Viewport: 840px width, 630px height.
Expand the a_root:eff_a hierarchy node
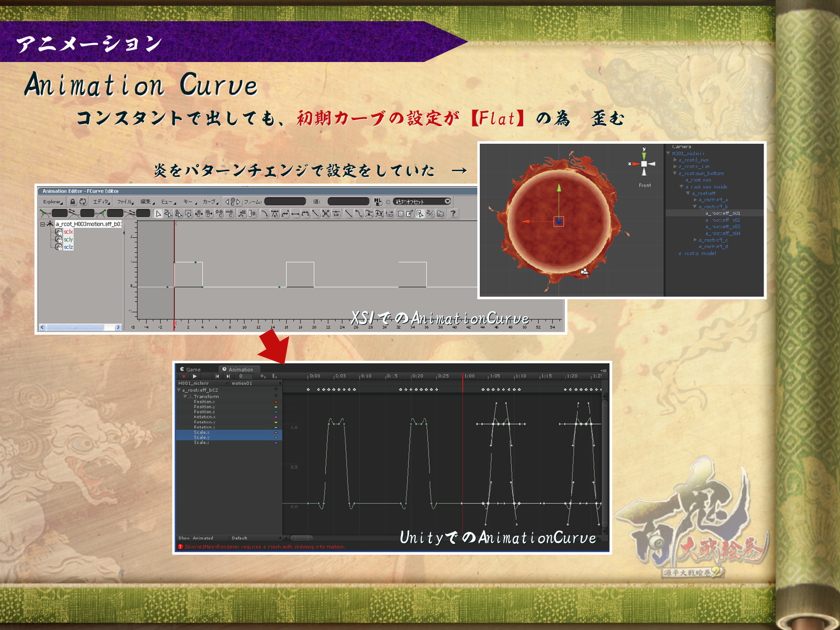click(695, 200)
